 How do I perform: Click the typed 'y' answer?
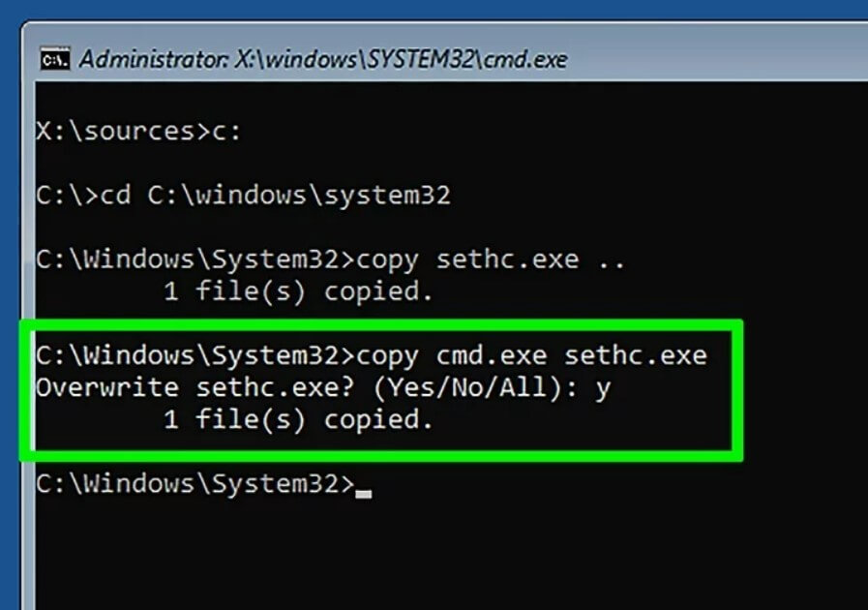[x=604, y=389]
